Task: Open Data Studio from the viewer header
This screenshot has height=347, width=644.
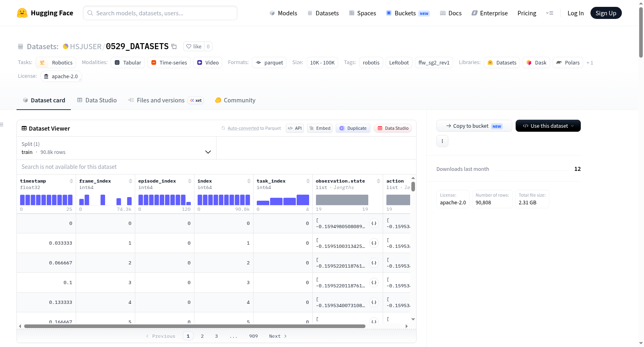Action: tap(393, 128)
